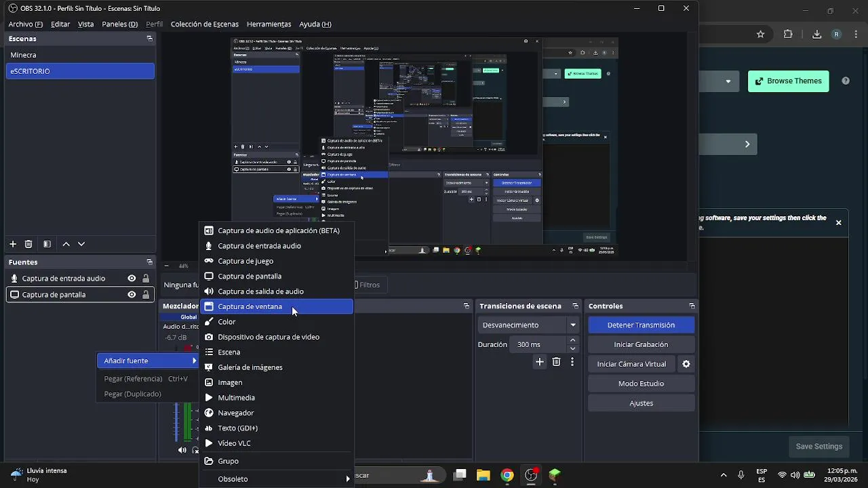Screen dimensions: 868x488
Task: Choose Captura de ventana from source menu
Action: (277, 306)
